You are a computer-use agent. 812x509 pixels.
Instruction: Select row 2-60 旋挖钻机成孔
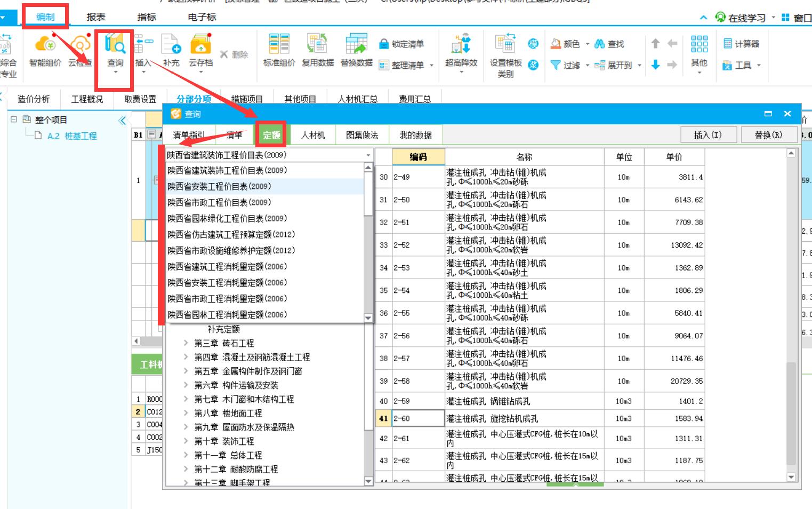click(x=540, y=418)
